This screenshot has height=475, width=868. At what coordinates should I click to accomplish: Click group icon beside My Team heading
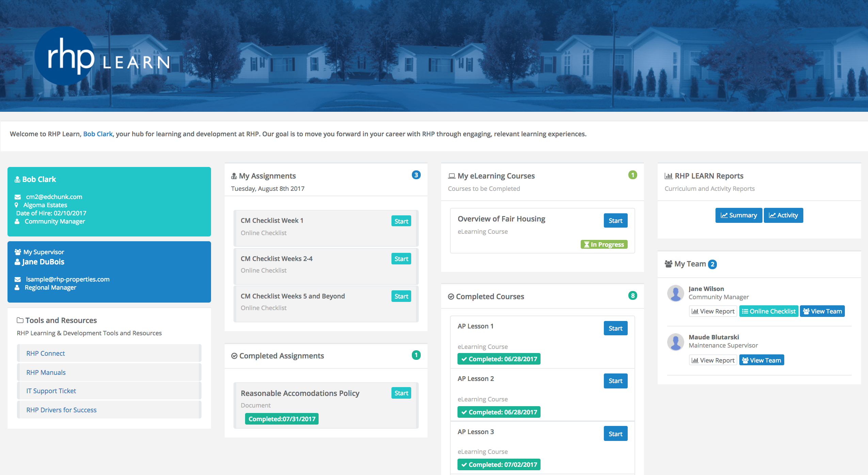[669, 264]
